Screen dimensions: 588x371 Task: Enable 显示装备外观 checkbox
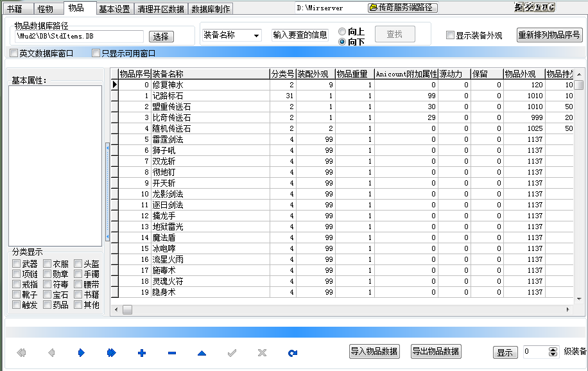450,35
